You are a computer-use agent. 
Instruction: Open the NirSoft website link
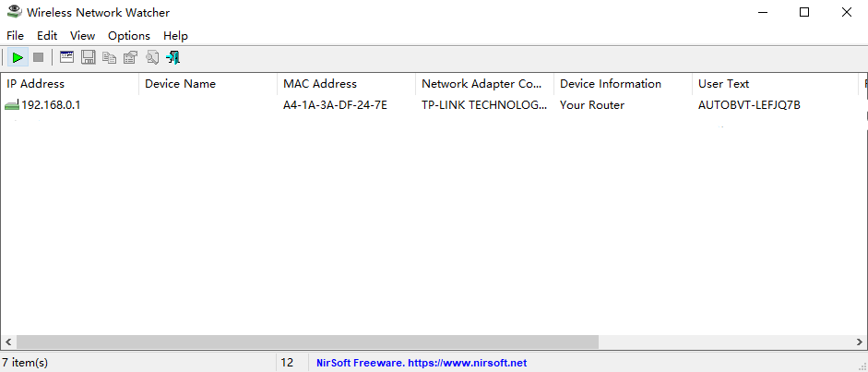tap(422, 364)
